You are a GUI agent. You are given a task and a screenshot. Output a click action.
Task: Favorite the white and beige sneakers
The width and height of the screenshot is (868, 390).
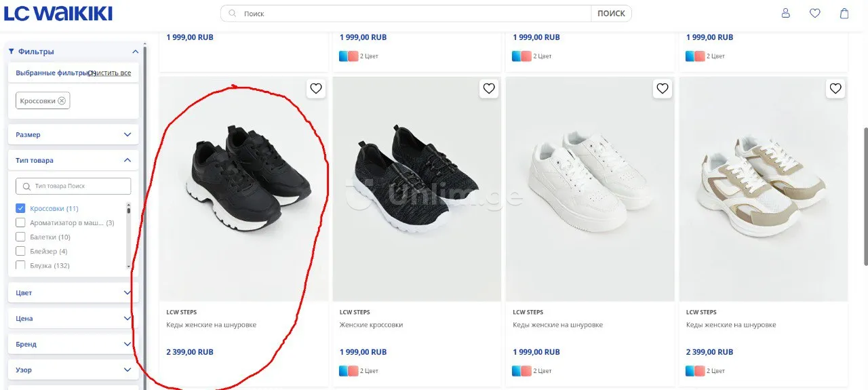835,88
